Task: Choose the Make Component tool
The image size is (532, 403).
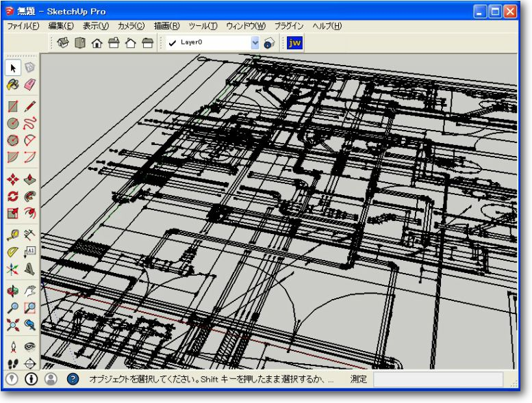Action: pyautogui.click(x=30, y=68)
